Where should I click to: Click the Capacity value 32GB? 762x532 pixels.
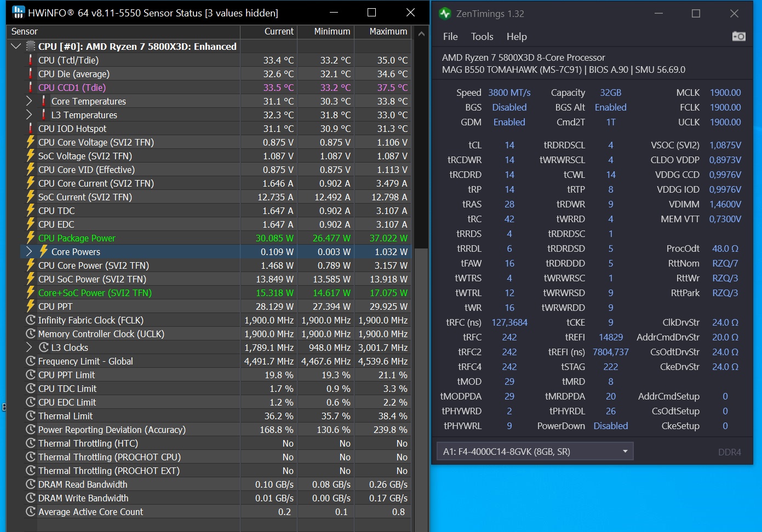point(611,92)
